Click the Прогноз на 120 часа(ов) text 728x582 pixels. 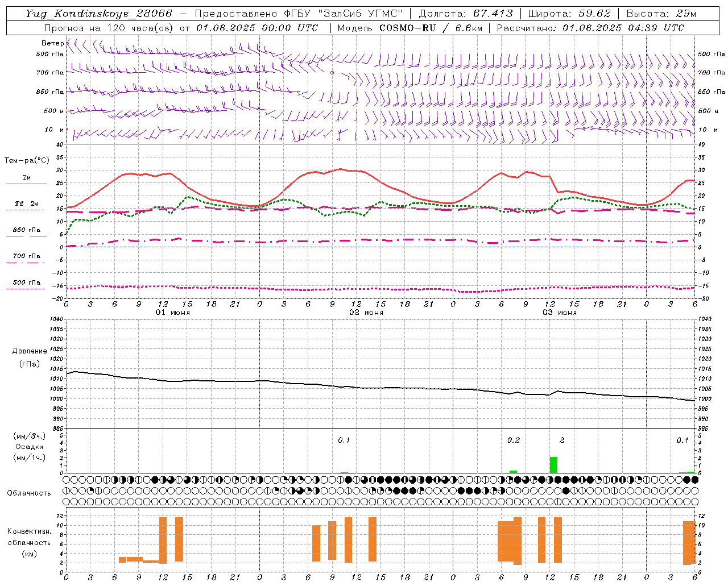109,28
